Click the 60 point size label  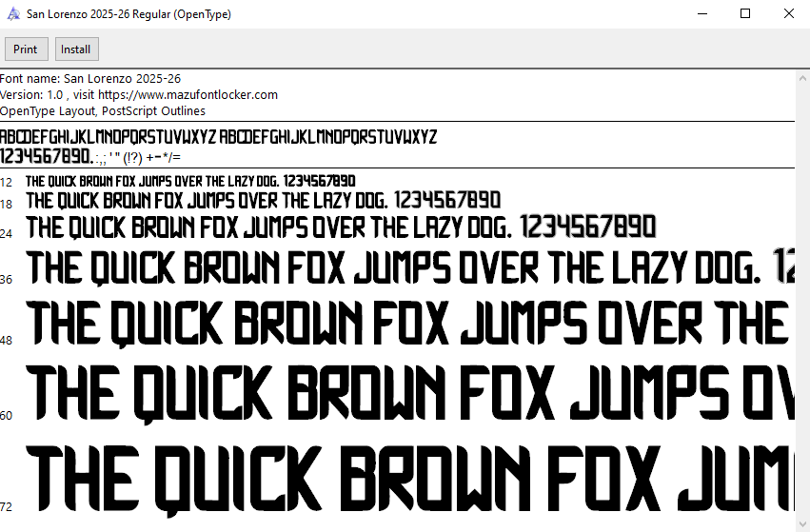point(7,415)
